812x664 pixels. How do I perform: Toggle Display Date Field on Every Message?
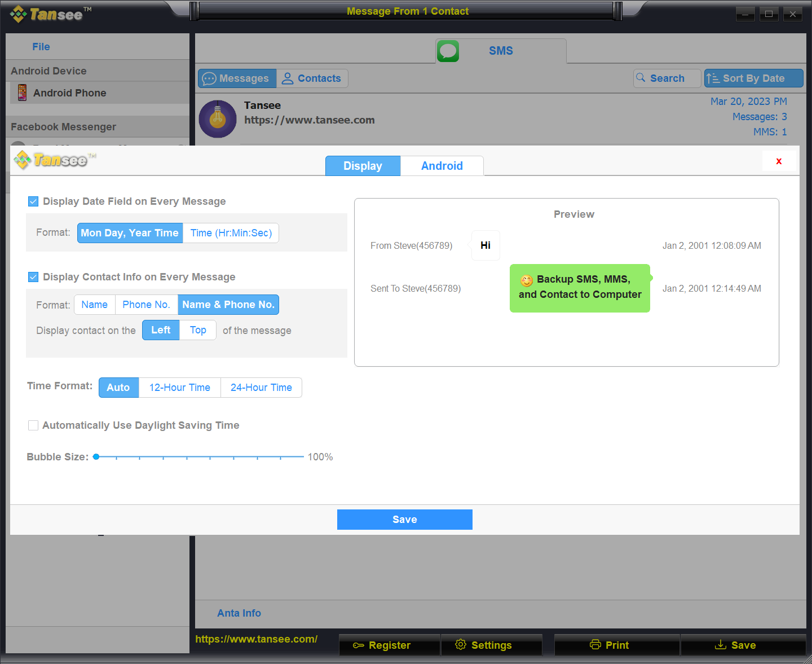click(33, 201)
